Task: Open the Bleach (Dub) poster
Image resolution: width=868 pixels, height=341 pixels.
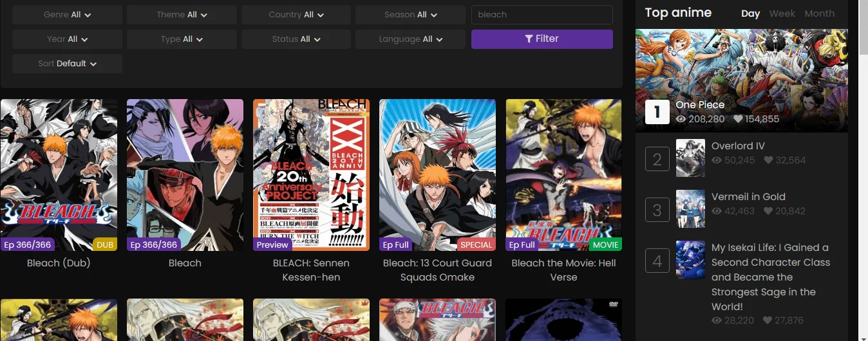Action: coord(59,174)
